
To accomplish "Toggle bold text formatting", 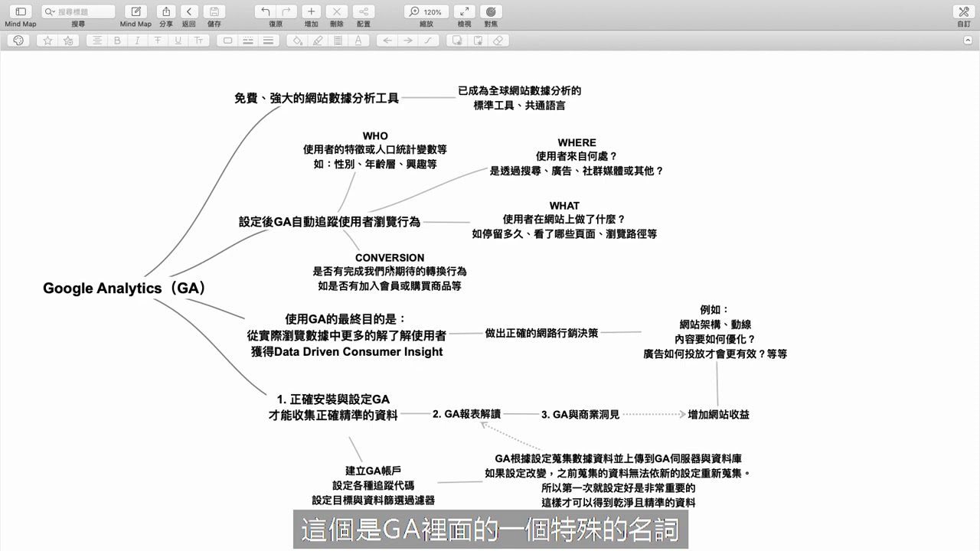I will (117, 41).
